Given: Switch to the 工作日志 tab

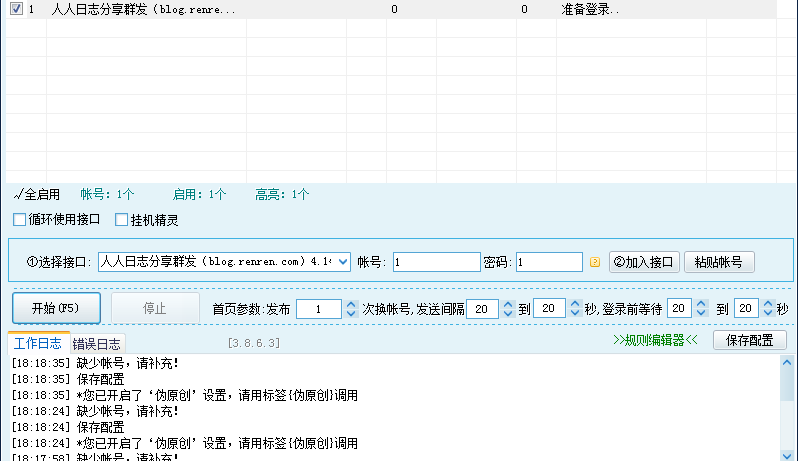Looking at the screenshot, I should pos(38,343).
